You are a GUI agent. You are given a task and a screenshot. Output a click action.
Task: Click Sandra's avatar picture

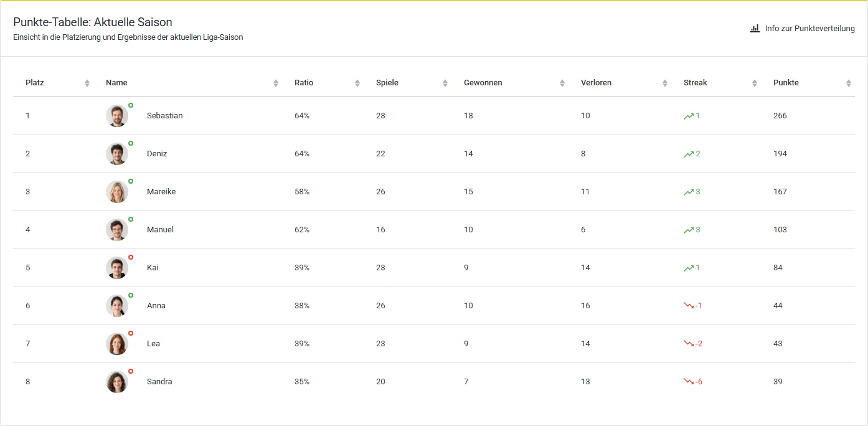point(117,382)
